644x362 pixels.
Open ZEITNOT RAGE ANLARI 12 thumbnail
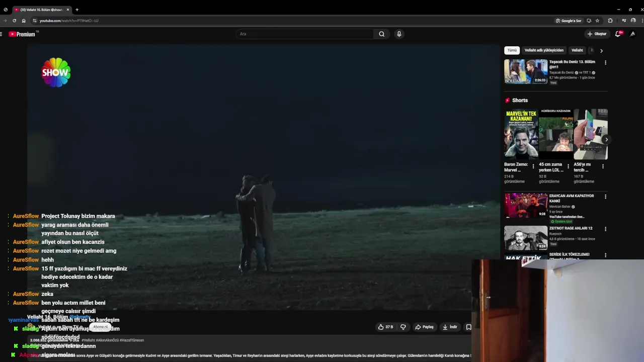[526, 238]
